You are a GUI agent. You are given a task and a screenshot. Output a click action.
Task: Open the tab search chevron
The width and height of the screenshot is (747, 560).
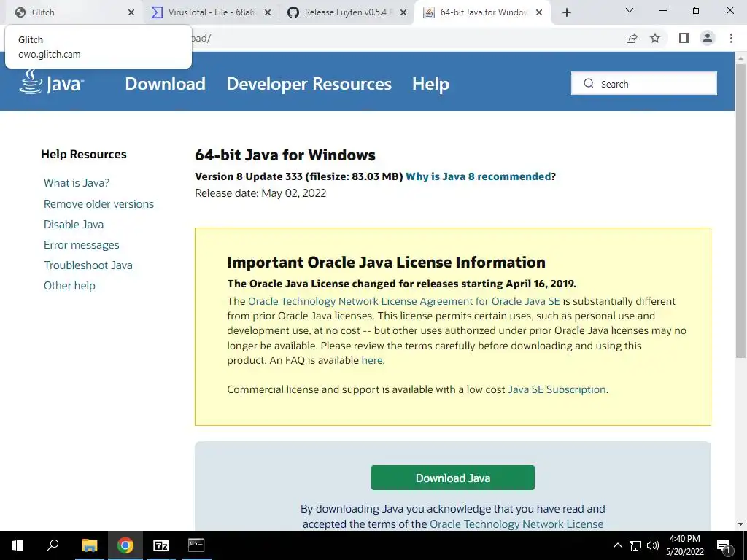tap(630, 10)
